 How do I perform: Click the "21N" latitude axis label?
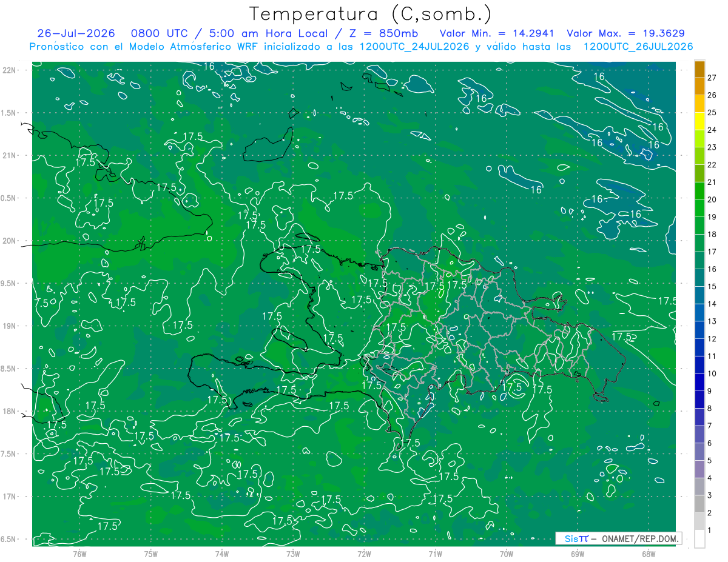pos(10,155)
